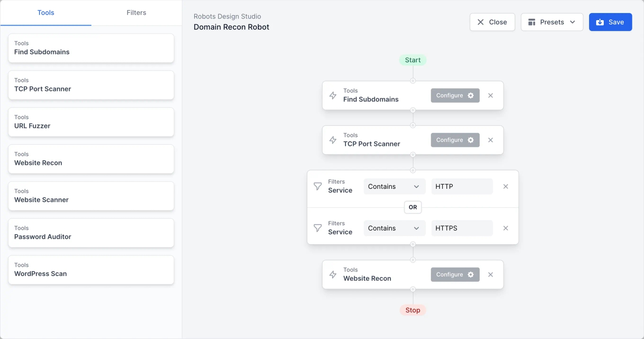Open the Contains dropdown for HTTP filter
Image resolution: width=644 pixels, height=339 pixels.
394,187
